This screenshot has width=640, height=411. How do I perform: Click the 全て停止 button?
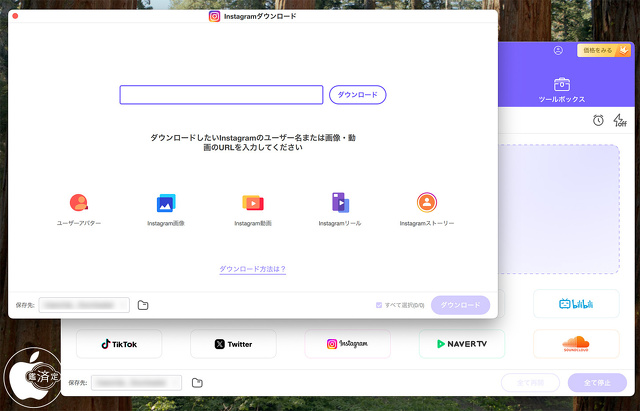point(597,383)
